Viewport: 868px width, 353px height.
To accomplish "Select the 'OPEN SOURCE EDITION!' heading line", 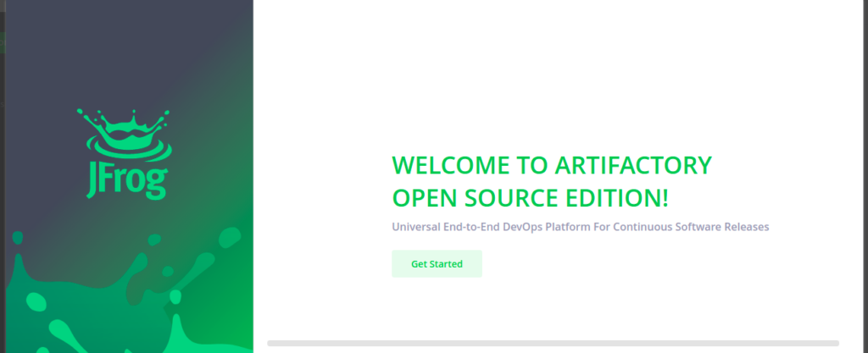I will [530, 198].
